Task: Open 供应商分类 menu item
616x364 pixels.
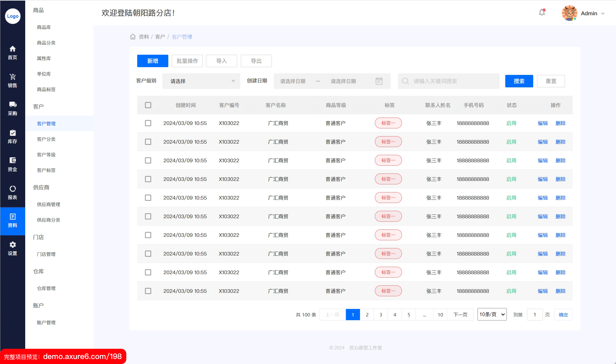Action: (x=49, y=220)
